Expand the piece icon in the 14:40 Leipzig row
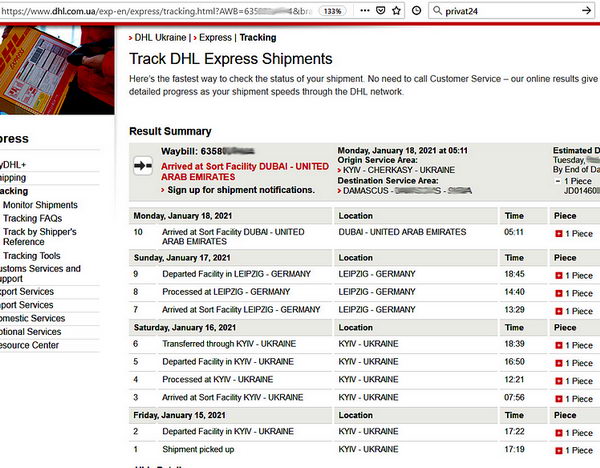 pyautogui.click(x=558, y=293)
